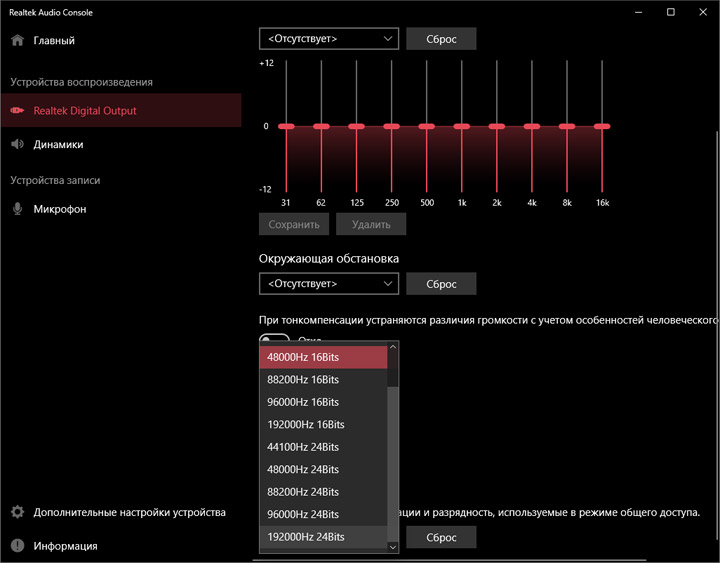This screenshot has width=720, height=563.
Task: Minimize the Realtek Audio Console window
Action: [638, 12]
